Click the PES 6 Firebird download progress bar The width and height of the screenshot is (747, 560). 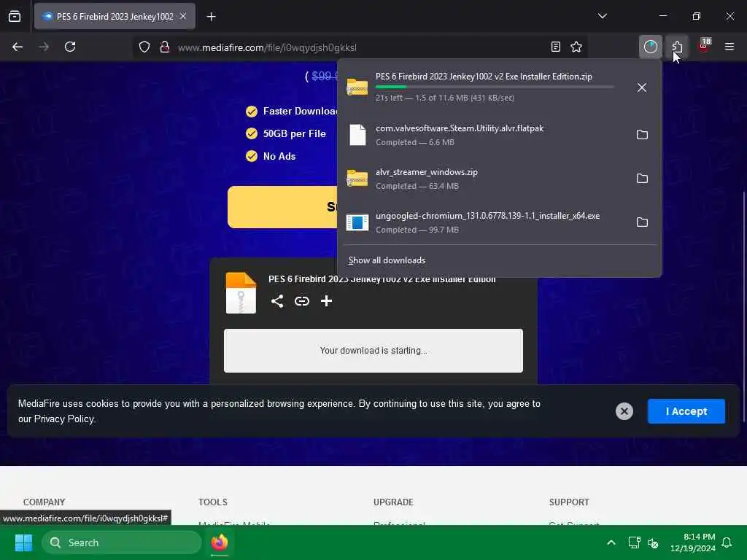[495, 87]
